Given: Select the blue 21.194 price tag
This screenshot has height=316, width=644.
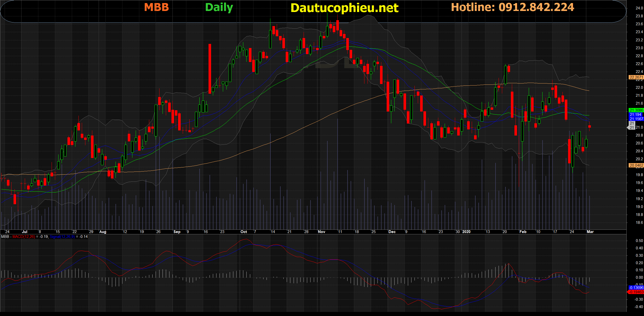Looking at the screenshot, I should [x=636, y=115].
